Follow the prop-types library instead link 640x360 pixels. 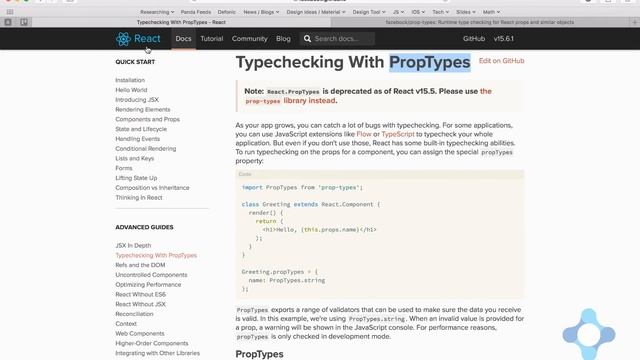[x=309, y=100]
